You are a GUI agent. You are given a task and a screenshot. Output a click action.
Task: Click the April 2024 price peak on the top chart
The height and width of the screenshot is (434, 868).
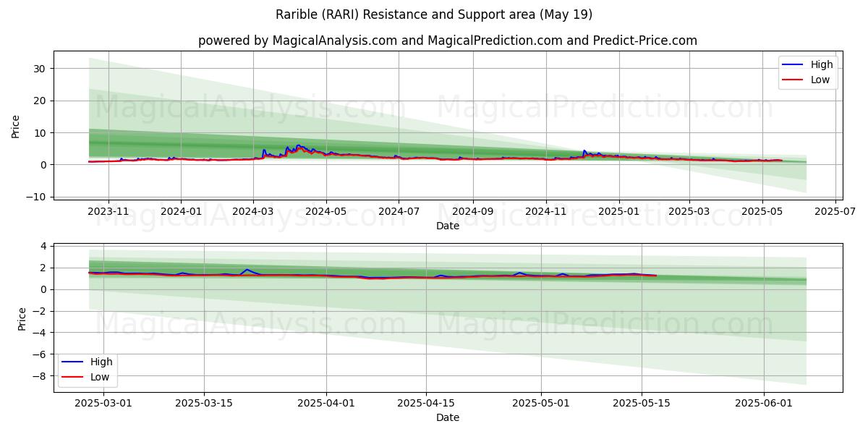click(x=298, y=145)
